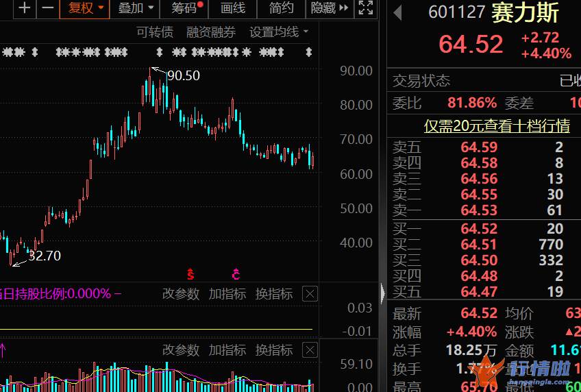Click the stock code 601127

[456, 12]
